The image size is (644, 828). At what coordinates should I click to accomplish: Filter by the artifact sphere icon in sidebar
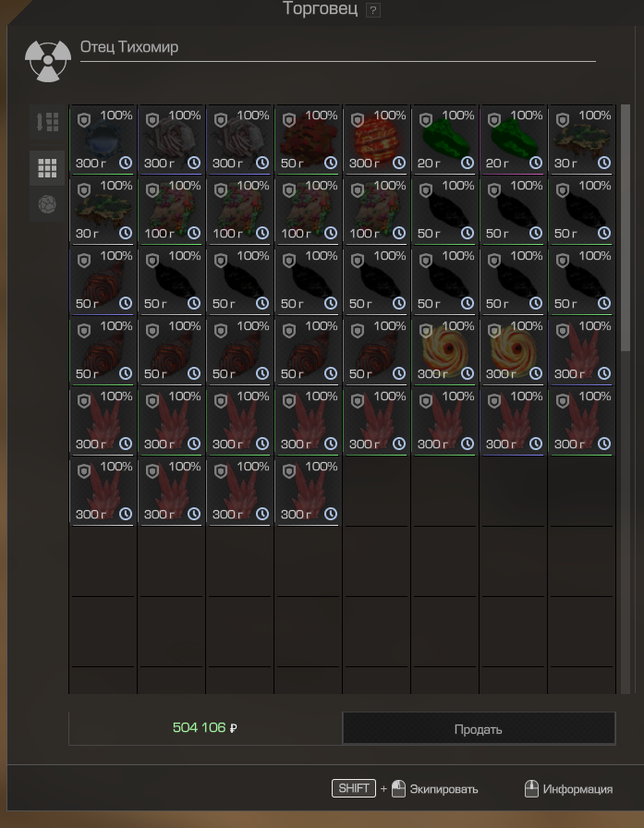pos(47,204)
